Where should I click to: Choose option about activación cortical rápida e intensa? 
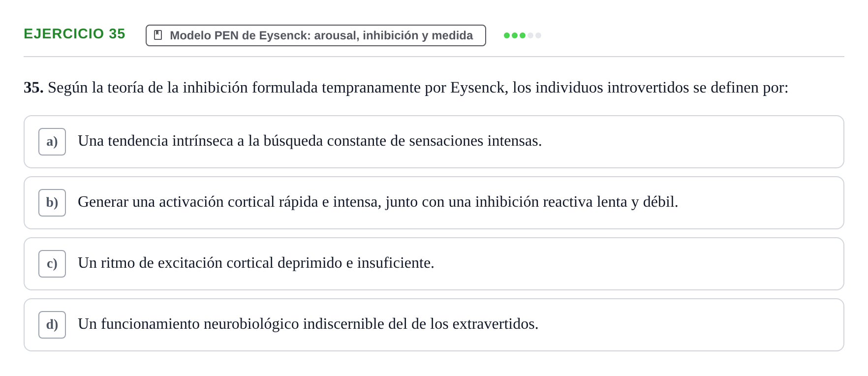pyautogui.click(x=434, y=203)
